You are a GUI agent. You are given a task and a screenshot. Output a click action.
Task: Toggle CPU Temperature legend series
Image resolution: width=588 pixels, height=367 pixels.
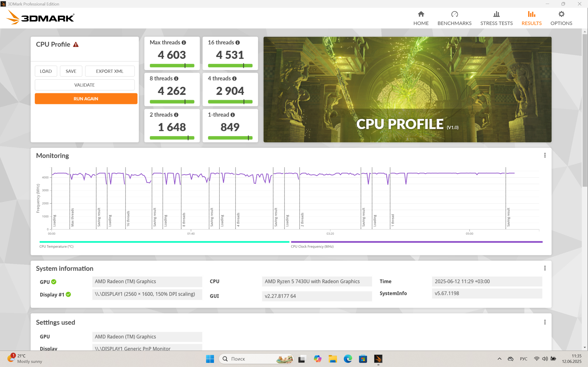(x=56, y=246)
